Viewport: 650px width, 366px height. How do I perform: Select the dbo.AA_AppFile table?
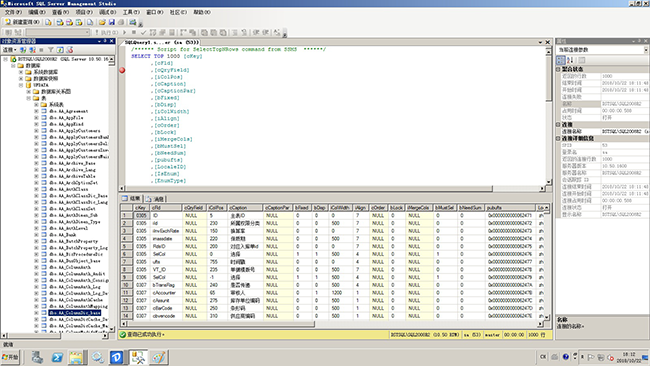(66, 118)
